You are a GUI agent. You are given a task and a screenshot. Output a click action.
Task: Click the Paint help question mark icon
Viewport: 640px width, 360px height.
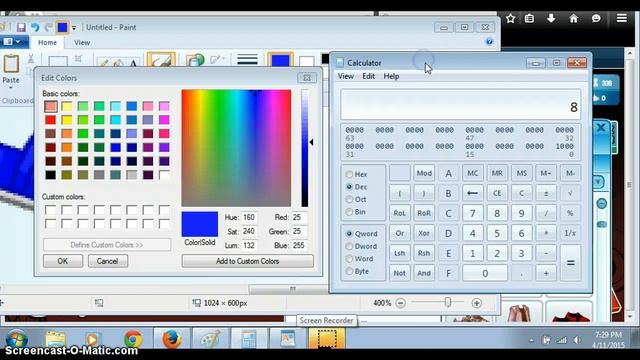click(489, 42)
